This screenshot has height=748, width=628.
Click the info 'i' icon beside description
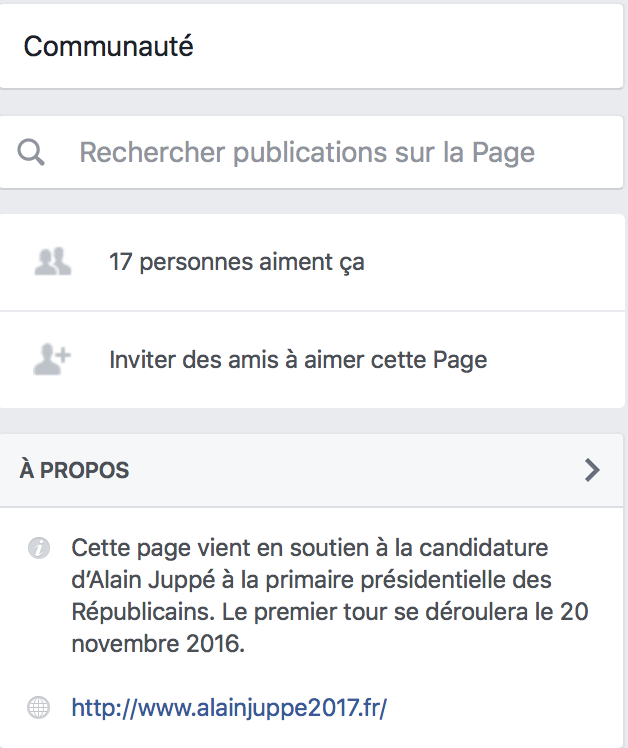point(39,548)
